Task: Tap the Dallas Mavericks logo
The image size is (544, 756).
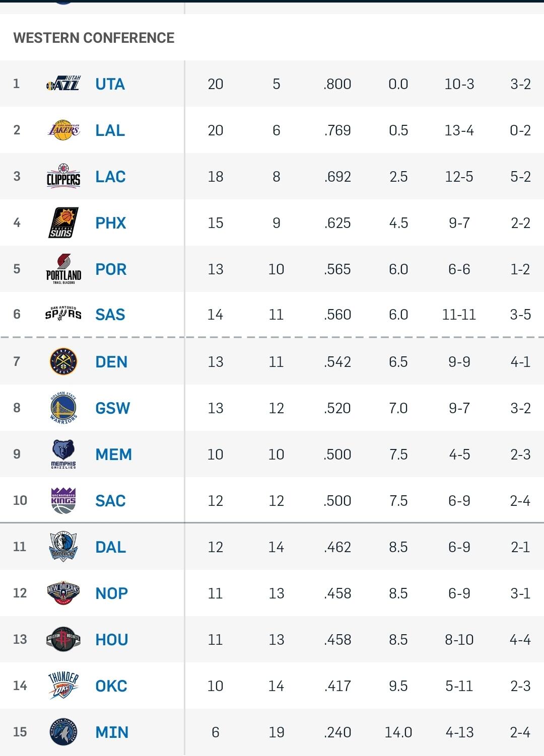Action: 63,547
